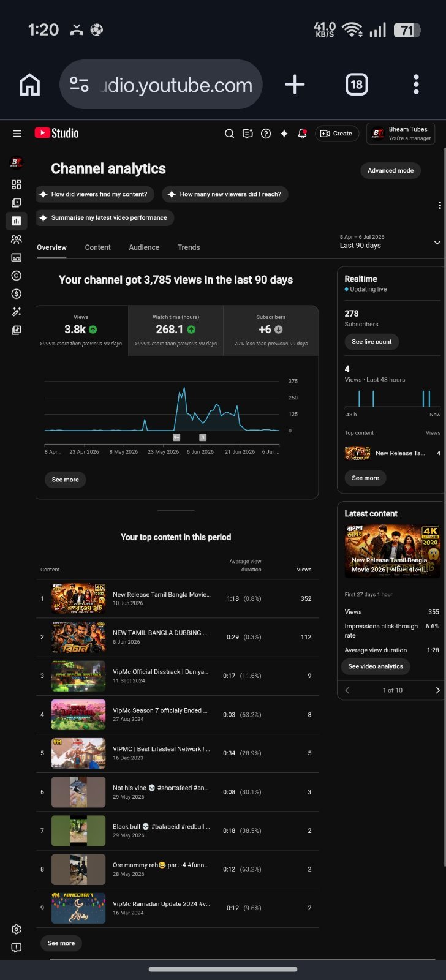
Task: Open the browser home page icon
Action: coord(29,85)
